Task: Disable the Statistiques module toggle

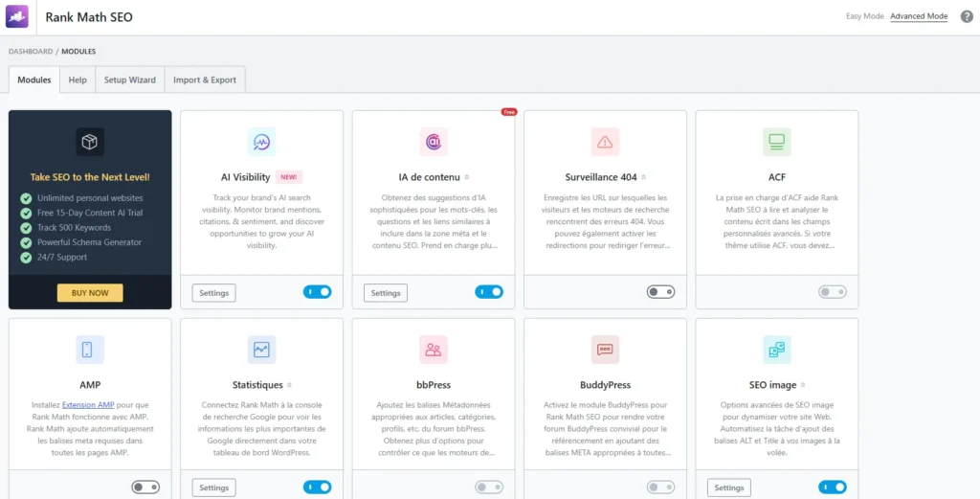Action: point(318,488)
